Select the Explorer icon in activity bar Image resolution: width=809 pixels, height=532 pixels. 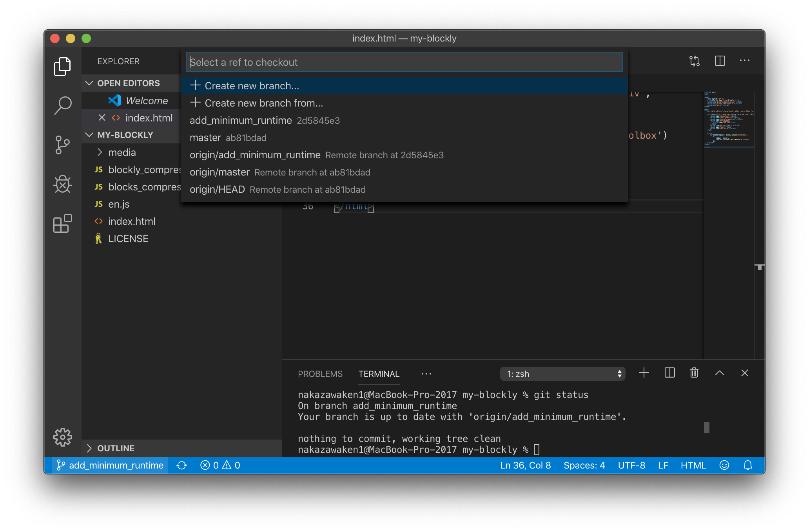63,66
